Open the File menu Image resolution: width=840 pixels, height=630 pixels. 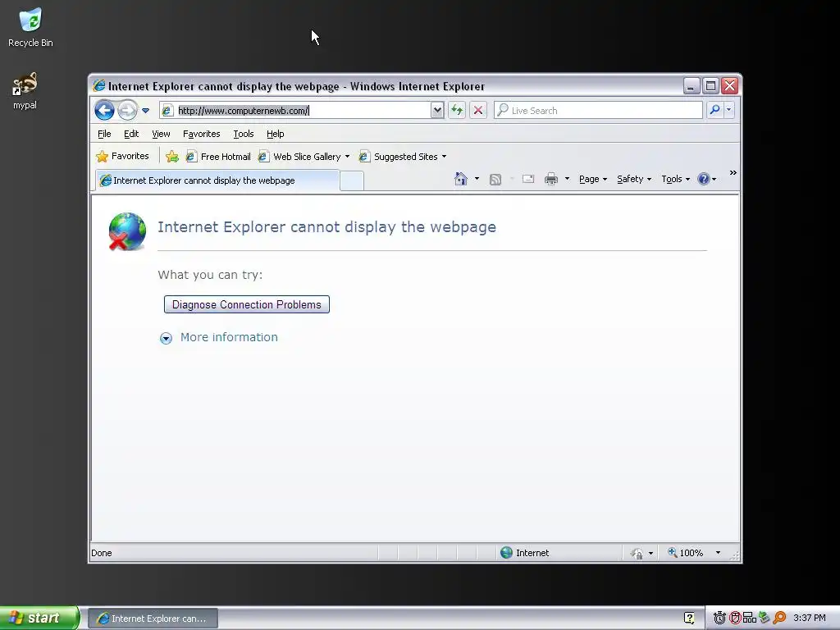click(x=104, y=134)
